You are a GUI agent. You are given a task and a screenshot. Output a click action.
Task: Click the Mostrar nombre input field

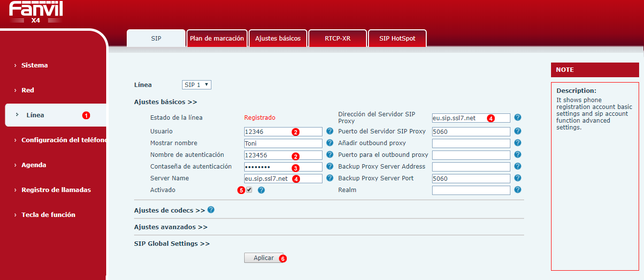[x=283, y=143]
